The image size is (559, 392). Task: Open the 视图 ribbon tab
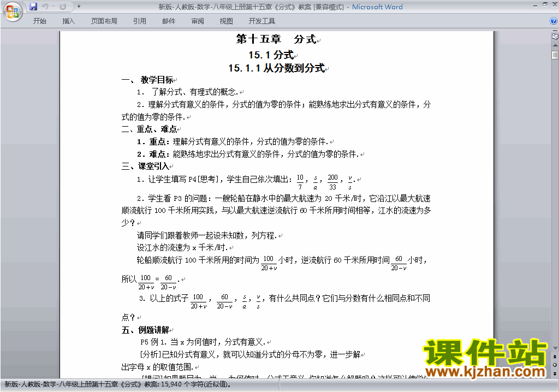point(226,21)
